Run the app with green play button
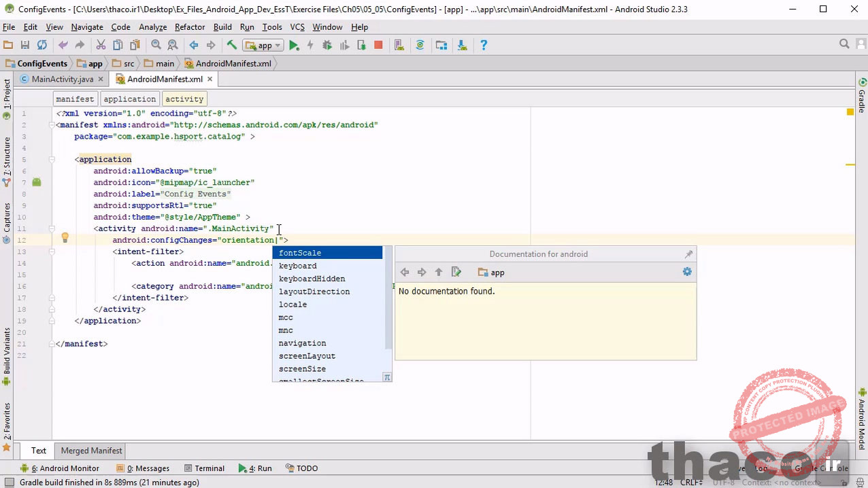 294,46
